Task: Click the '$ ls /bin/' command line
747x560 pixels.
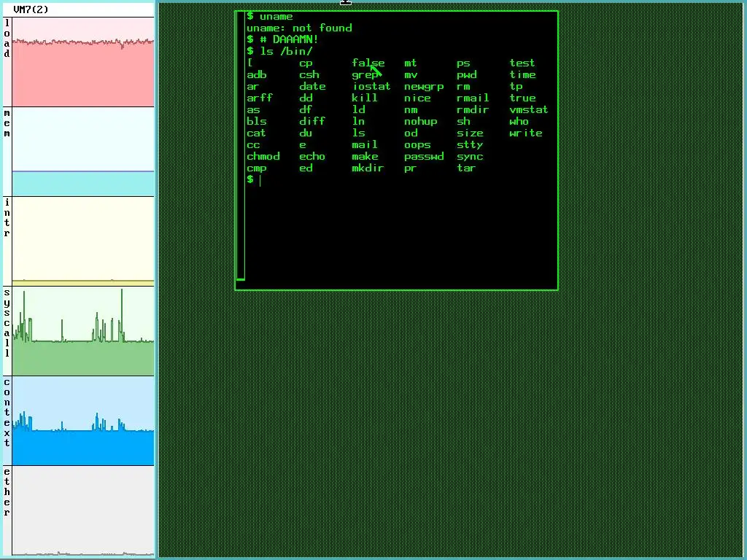Action: 279,52
